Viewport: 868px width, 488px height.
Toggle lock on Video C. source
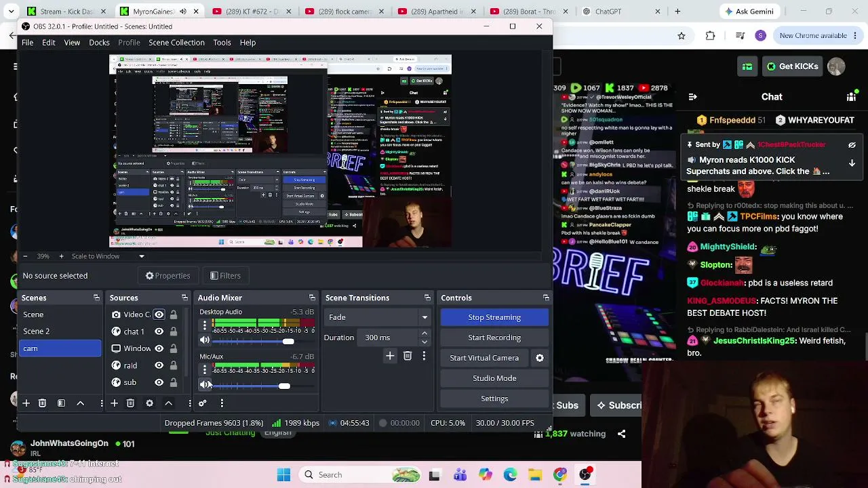click(x=174, y=314)
